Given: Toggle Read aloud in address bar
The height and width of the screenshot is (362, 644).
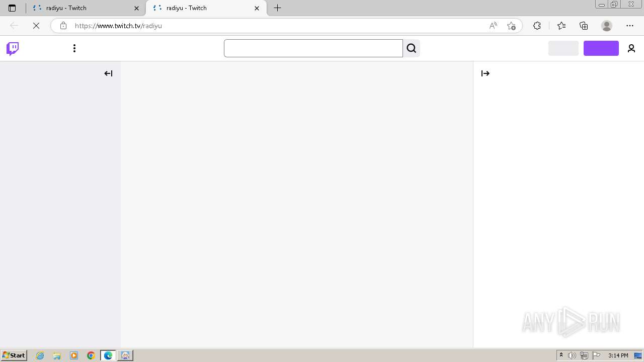Looking at the screenshot, I should (493, 26).
